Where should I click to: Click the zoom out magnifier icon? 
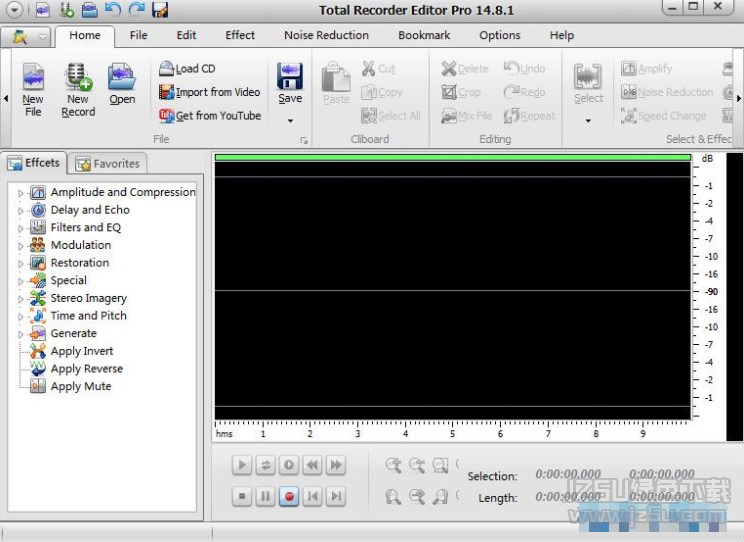(417, 465)
